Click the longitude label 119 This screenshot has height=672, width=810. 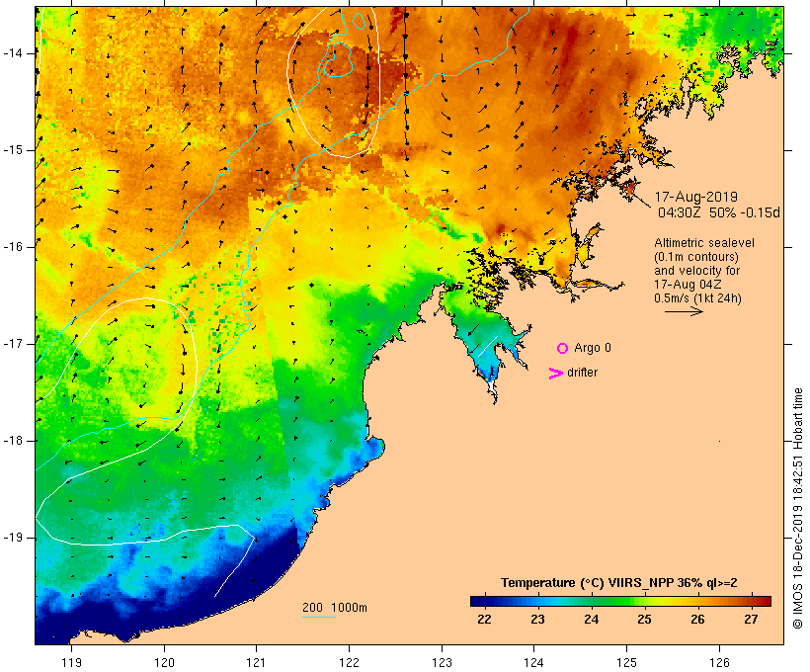[x=71, y=662]
